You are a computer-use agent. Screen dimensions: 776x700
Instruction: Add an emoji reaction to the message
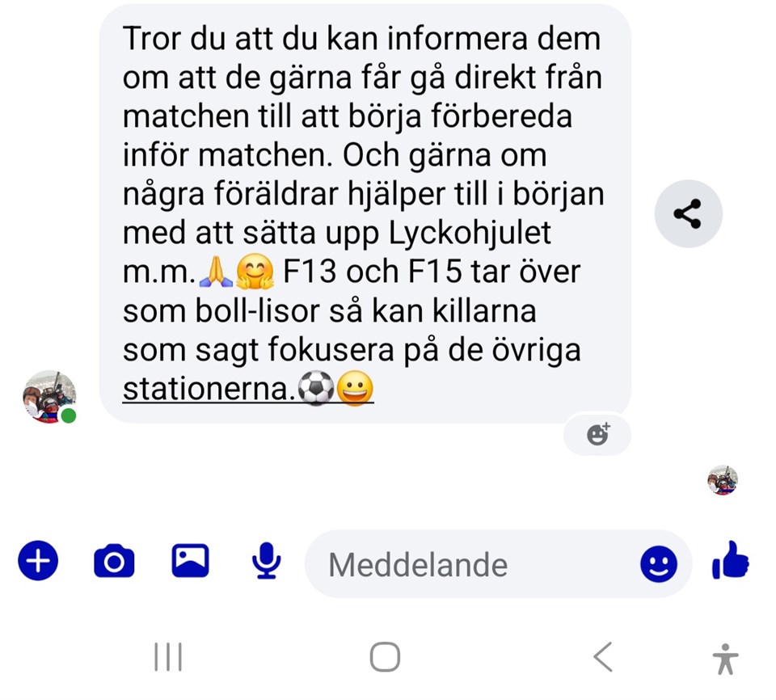(x=597, y=434)
